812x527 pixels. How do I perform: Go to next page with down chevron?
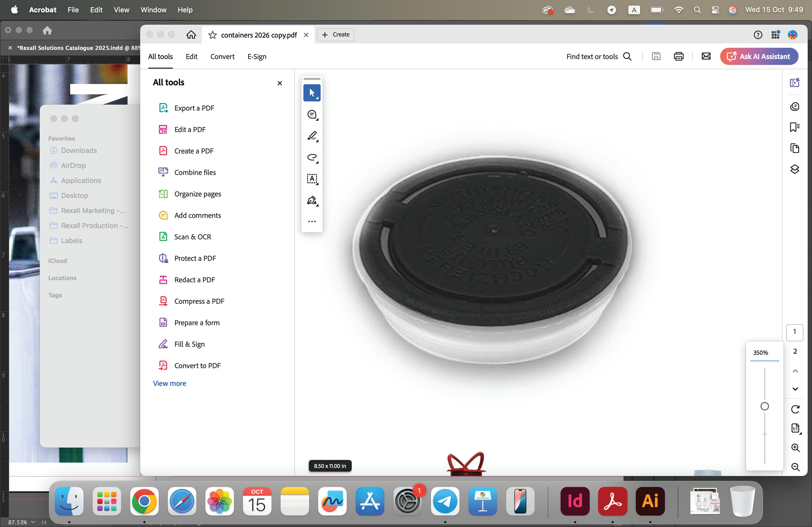[x=795, y=389]
